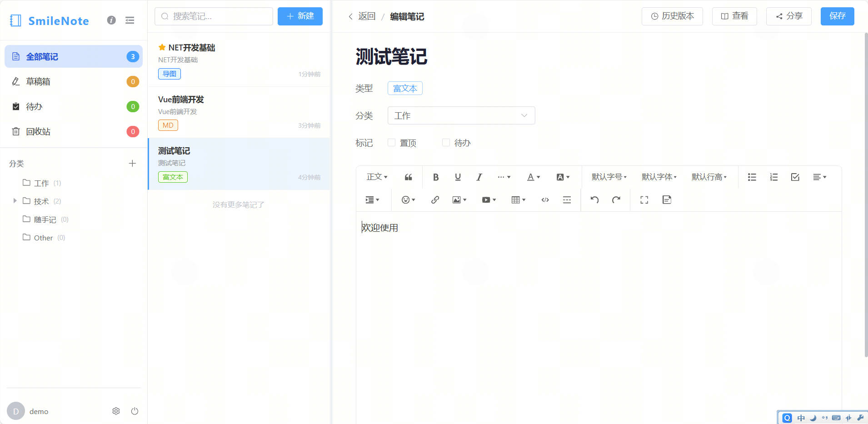Focus the 搜索笔记 search field
Screen dimensions: 868x424
coord(214,16)
